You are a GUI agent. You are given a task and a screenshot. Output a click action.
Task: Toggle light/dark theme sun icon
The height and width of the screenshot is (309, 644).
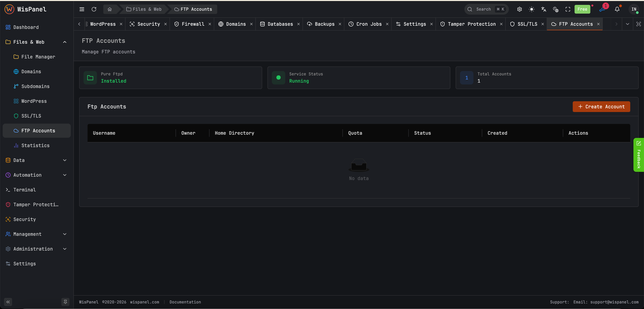click(x=531, y=9)
